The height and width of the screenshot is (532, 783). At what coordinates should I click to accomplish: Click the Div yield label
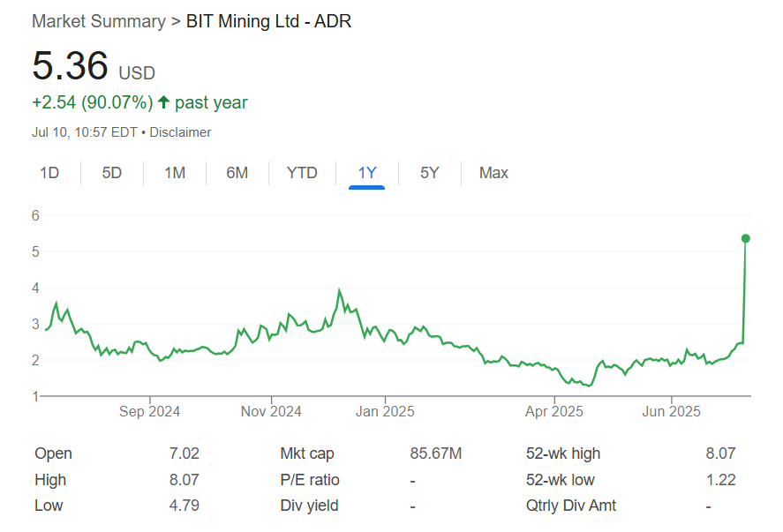click(309, 505)
